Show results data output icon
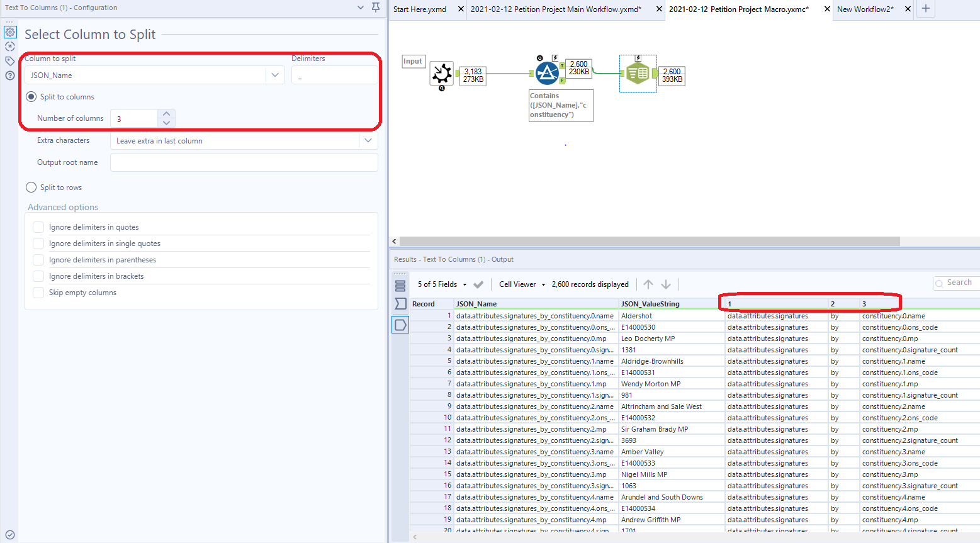Viewport: 980px width, 543px height. (x=400, y=325)
